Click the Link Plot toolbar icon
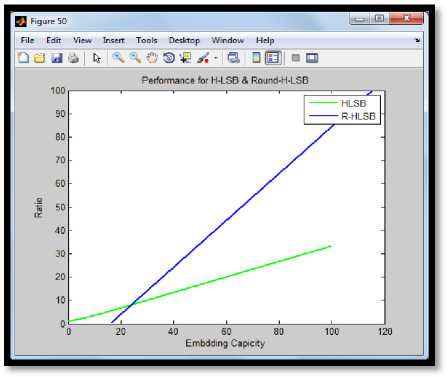 233,58
